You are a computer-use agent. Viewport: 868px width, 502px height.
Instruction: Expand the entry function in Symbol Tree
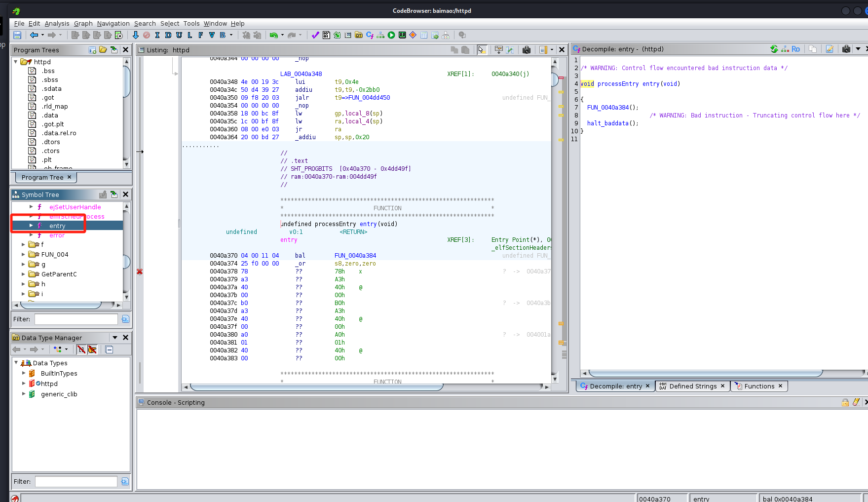tap(31, 226)
